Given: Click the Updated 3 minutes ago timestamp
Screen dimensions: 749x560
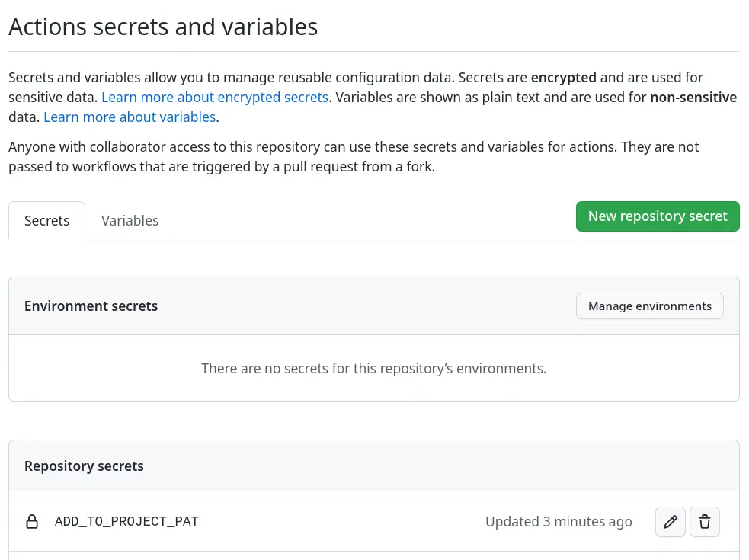Looking at the screenshot, I should [x=559, y=521].
